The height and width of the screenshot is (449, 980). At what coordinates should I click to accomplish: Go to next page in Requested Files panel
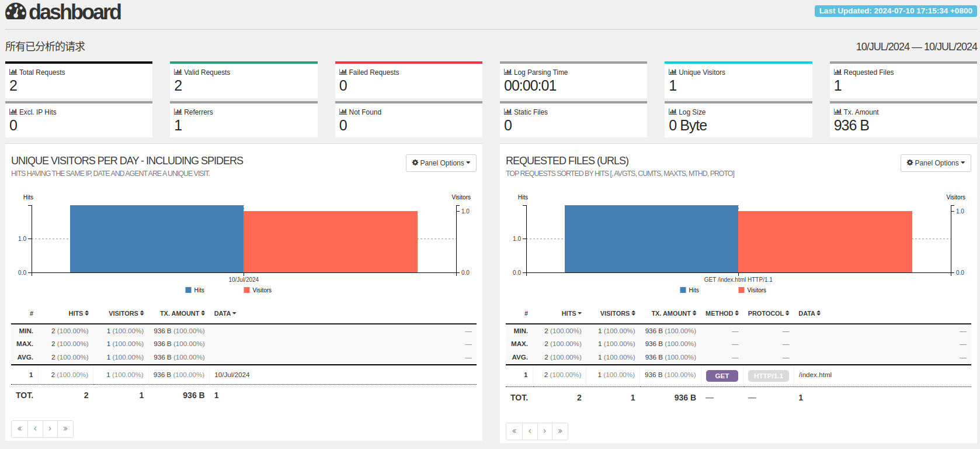tap(545, 431)
